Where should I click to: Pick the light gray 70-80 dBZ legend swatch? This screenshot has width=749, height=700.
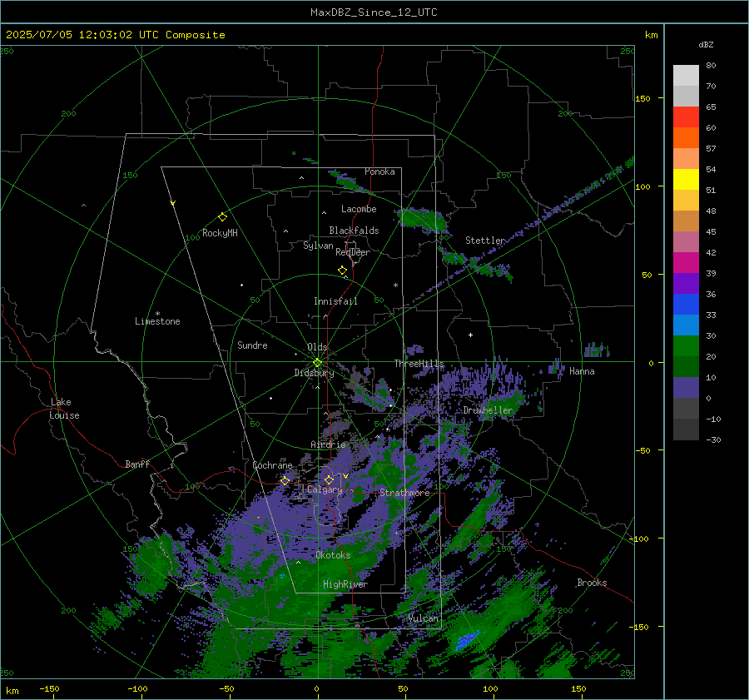pyautogui.click(x=686, y=75)
